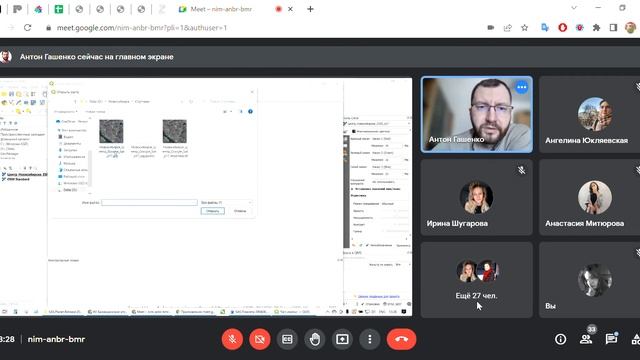Switch to the green cross pinned tab
Image resolution: width=640 pixels, height=360 pixels.
59,9
